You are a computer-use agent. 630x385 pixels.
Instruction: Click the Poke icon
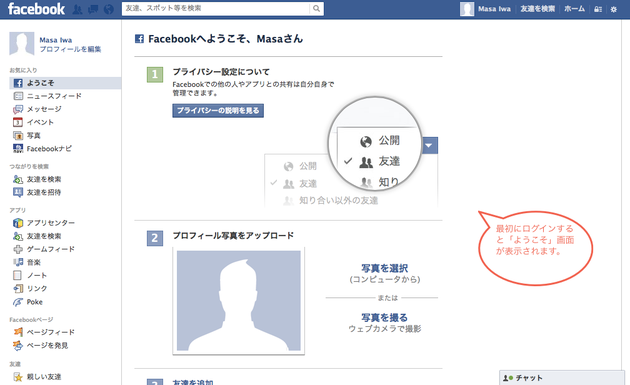point(18,302)
